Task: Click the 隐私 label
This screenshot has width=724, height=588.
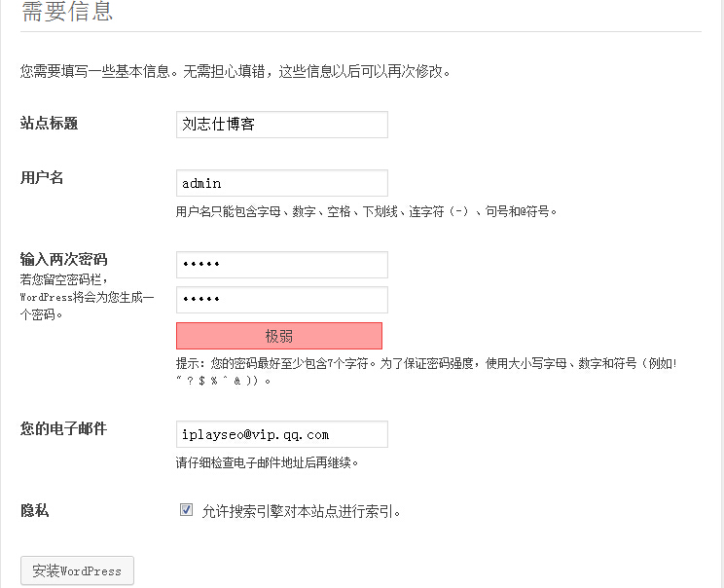Action: click(34, 510)
